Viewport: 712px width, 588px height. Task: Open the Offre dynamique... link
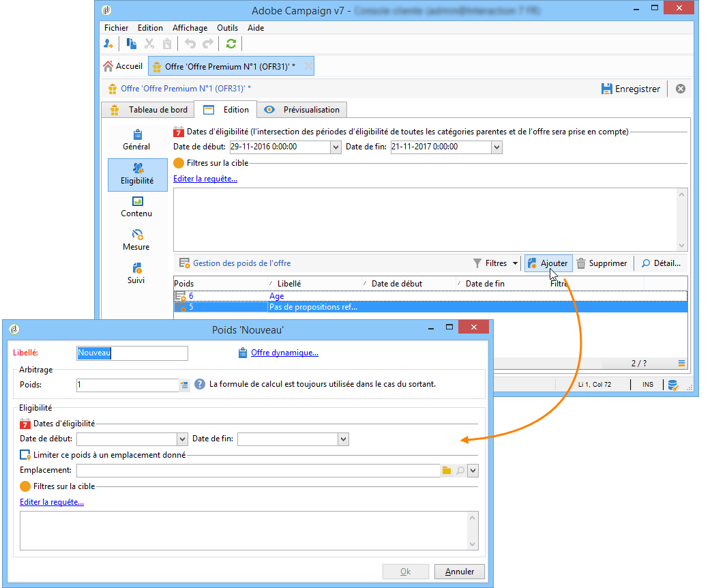click(x=284, y=353)
